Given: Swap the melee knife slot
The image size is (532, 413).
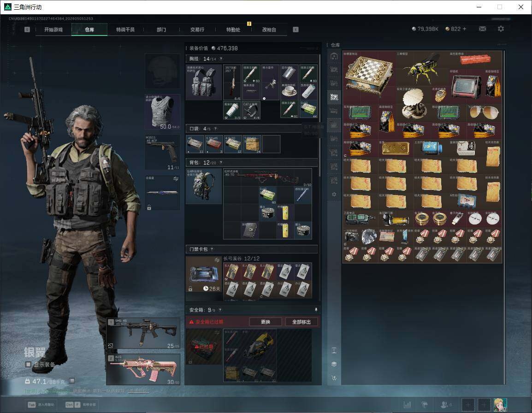Looking at the screenshot, I should pos(176,179).
